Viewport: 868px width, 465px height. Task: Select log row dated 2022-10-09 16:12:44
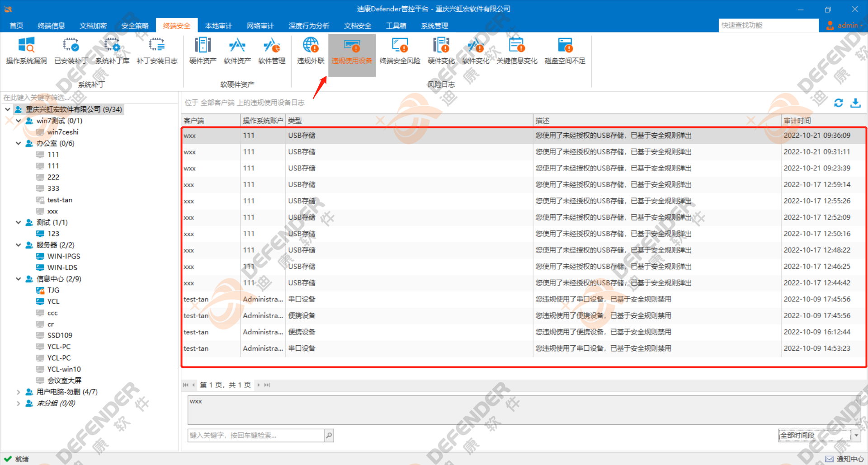pos(524,332)
